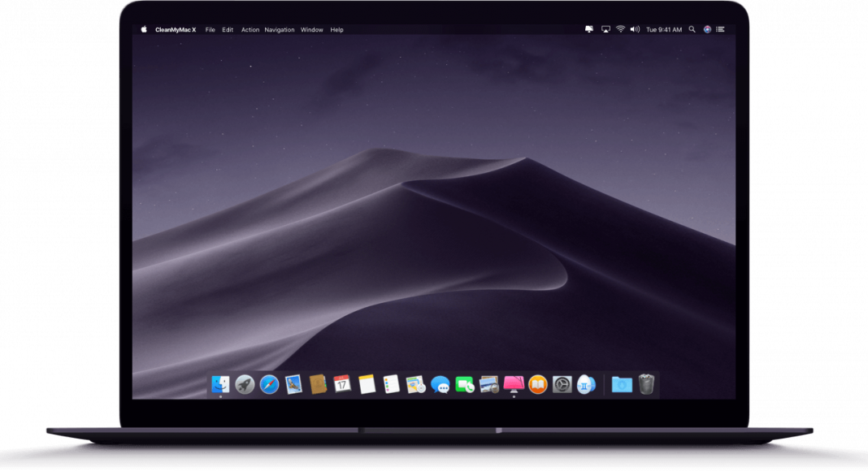Open Notes from the Dock
Image resolution: width=868 pixels, height=471 pixels.
pos(367,384)
